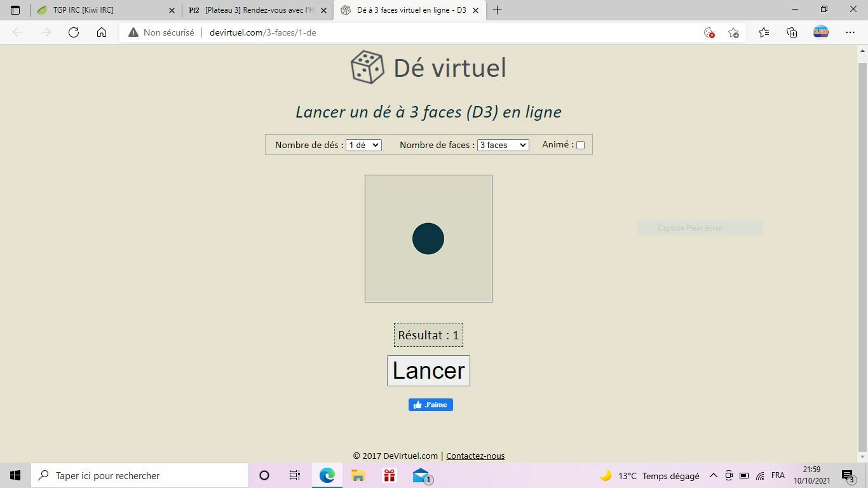The width and height of the screenshot is (868, 488).
Task: Open a new browser tab
Action: click(497, 10)
